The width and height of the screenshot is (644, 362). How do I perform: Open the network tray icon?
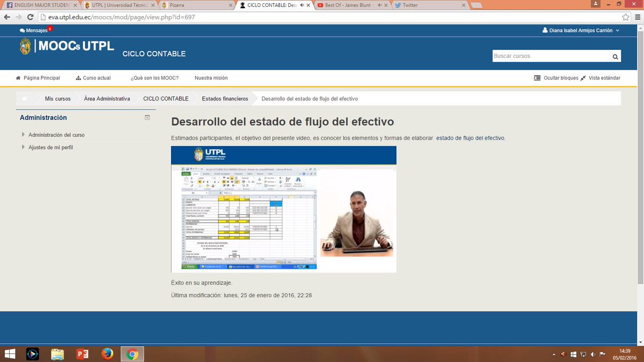pyautogui.click(x=583, y=354)
